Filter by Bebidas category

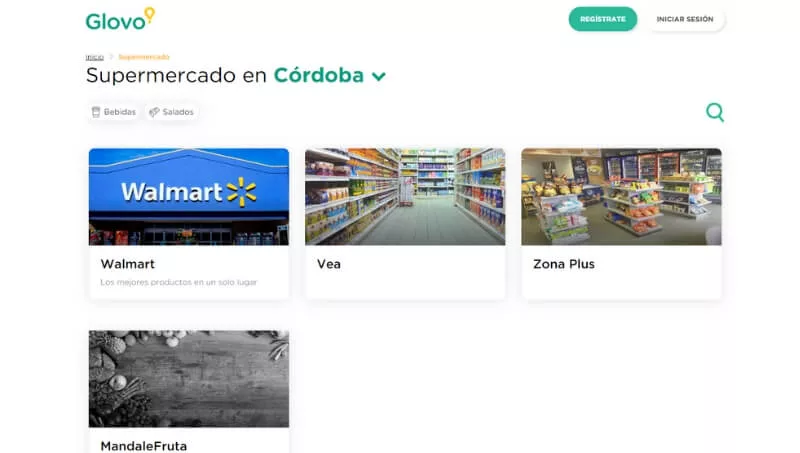coord(113,112)
